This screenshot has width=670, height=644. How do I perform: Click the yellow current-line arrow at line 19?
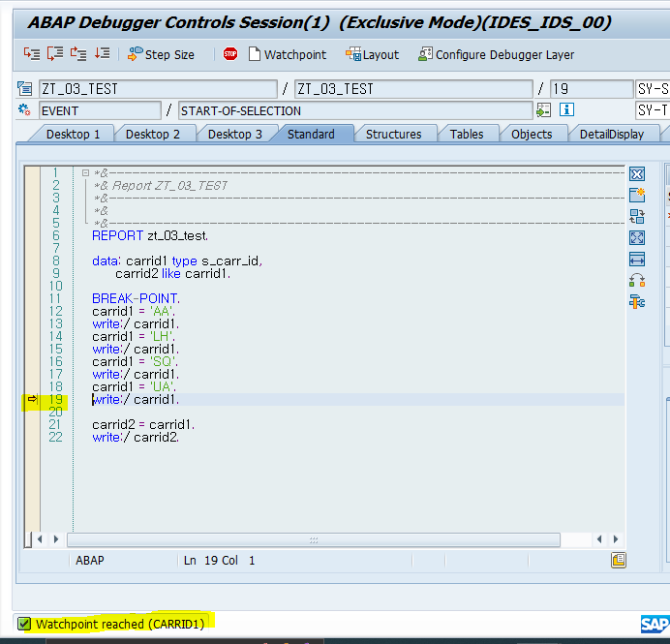33,399
